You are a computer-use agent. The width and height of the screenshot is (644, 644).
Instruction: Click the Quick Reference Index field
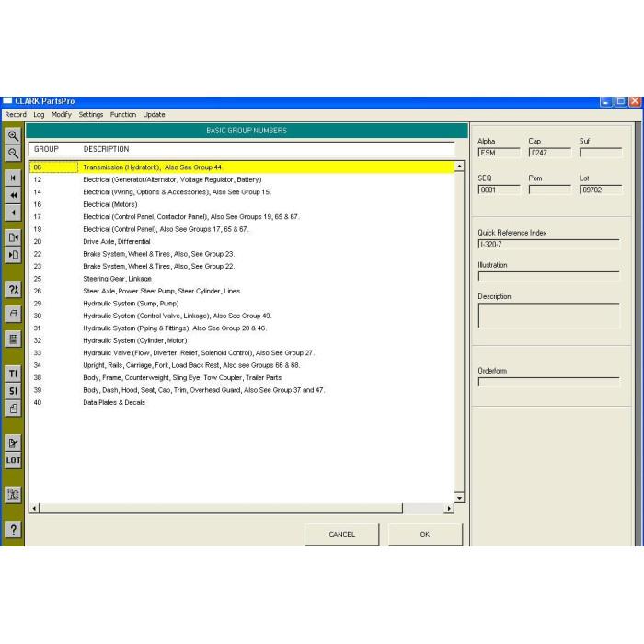(x=549, y=245)
